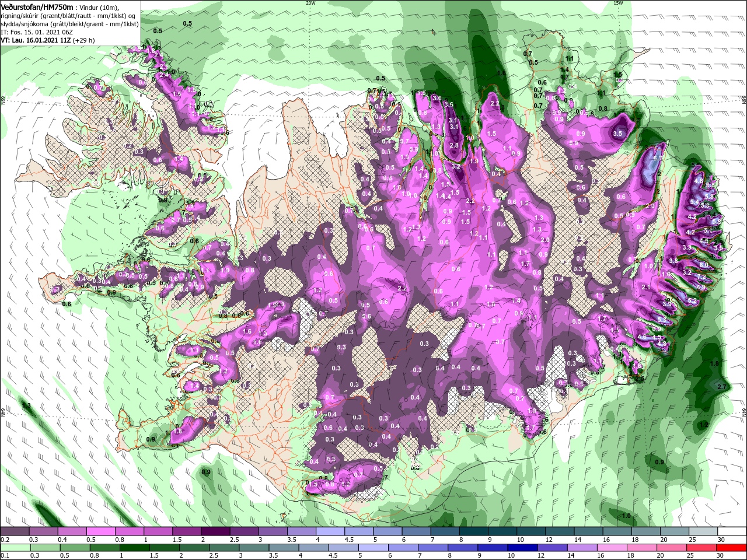Pick the pale grey 25 swatch in upper legend
747x560 pixels.
(702, 531)
